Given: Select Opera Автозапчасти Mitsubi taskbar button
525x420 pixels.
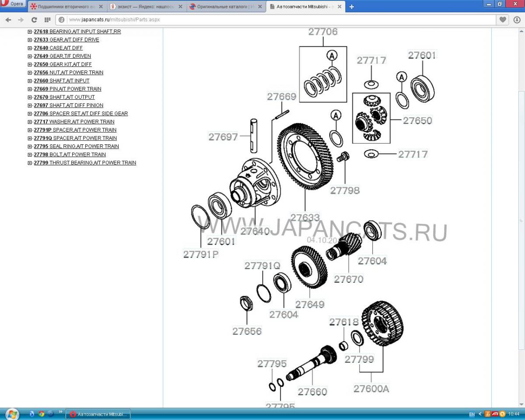Looking at the screenshot, I should click(98, 414).
